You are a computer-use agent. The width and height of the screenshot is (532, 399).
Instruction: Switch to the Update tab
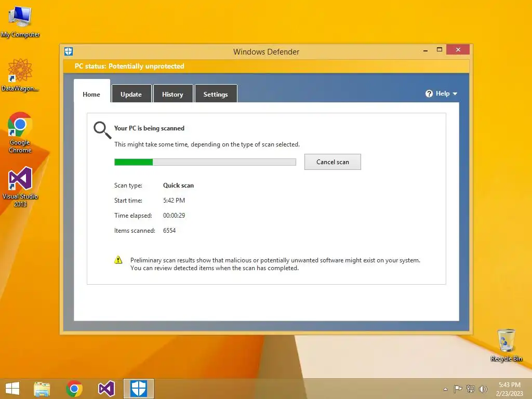(131, 95)
